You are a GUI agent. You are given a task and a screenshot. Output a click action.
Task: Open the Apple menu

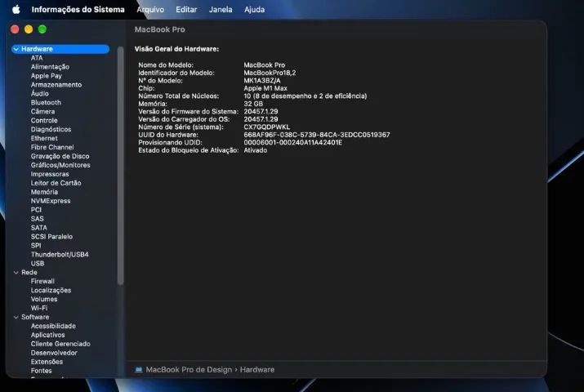[16, 9]
